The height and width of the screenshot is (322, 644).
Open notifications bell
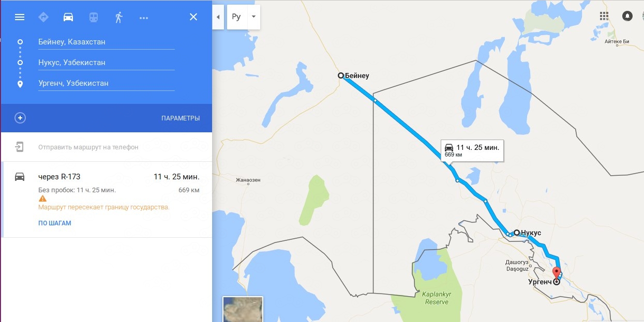tap(627, 16)
